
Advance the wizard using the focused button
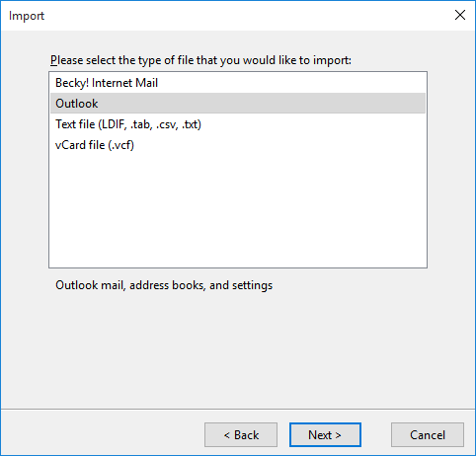pos(325,435)
